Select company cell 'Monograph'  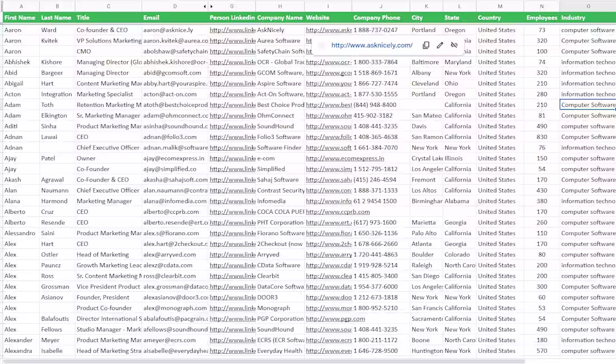pyautogui.click(x=280, y=308)
